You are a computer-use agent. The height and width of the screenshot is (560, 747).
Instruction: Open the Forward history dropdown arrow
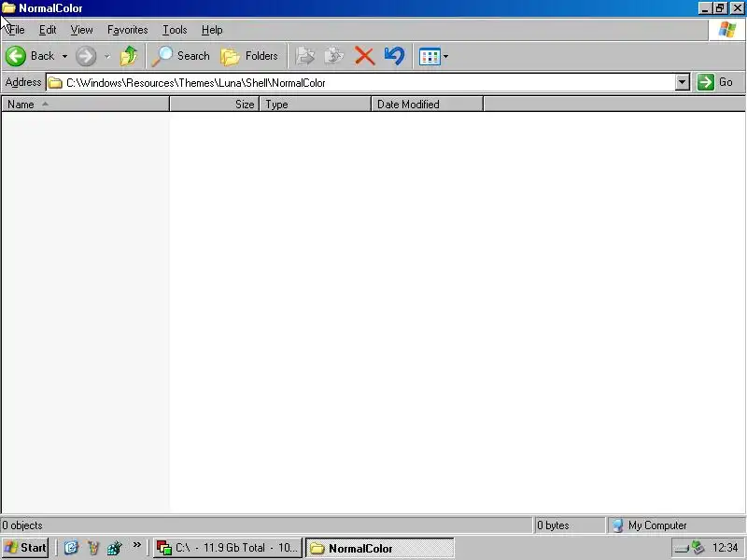(107, 56)
